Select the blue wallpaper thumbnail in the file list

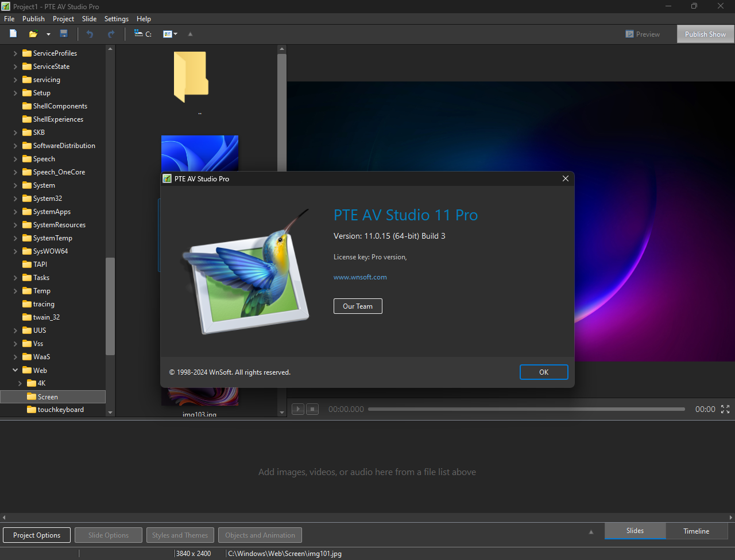[x=200, y=153]
